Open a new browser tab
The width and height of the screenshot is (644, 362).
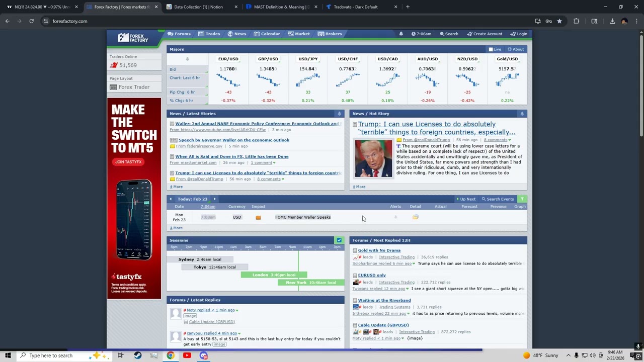click(x=408, y=7)
